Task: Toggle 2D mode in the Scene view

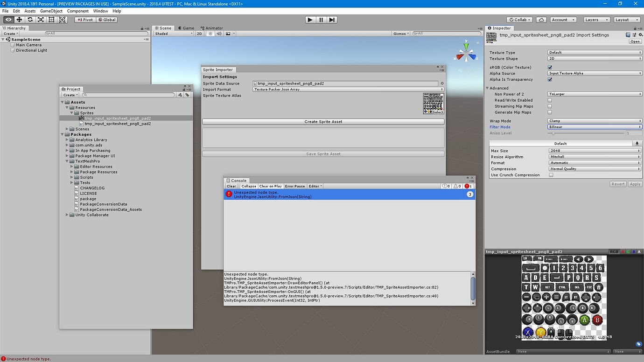Action: click(199, 33)
